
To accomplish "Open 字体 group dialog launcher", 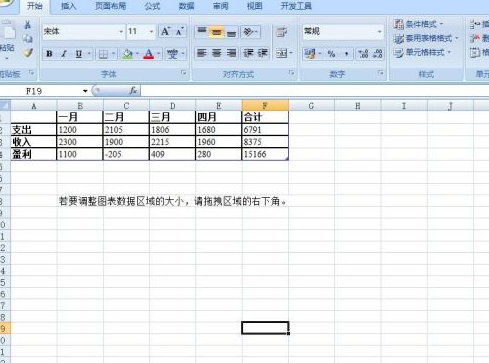I will pos(183,73).
